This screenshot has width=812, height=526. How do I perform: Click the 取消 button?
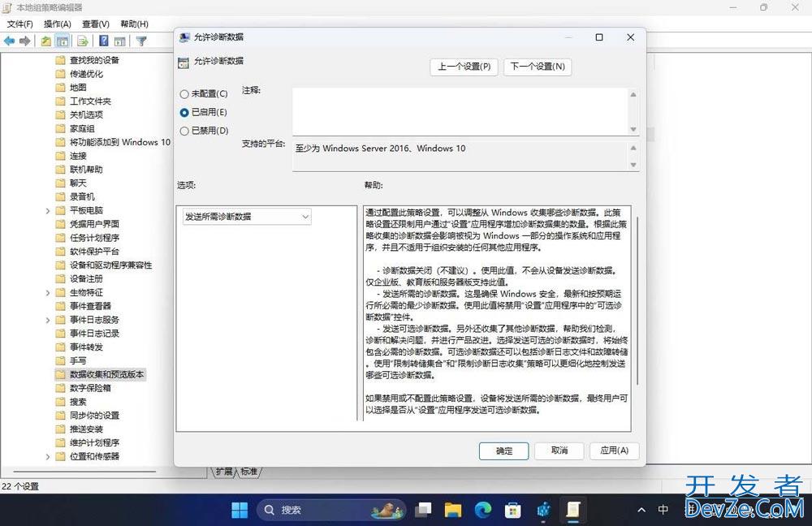click(559, 451)
